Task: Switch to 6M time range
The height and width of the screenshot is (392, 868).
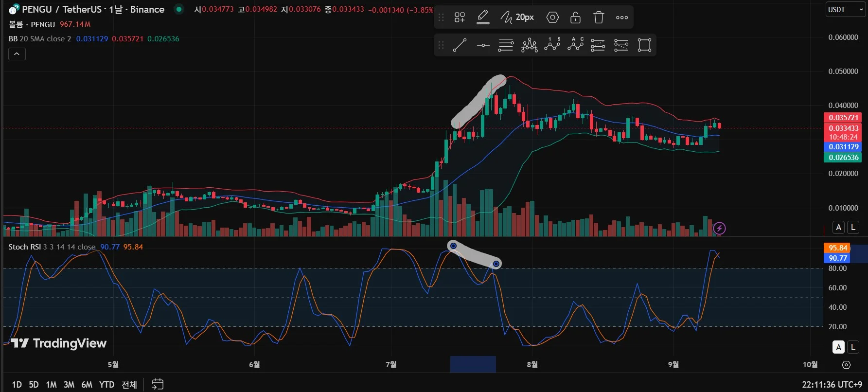Action: pos(87,385)
